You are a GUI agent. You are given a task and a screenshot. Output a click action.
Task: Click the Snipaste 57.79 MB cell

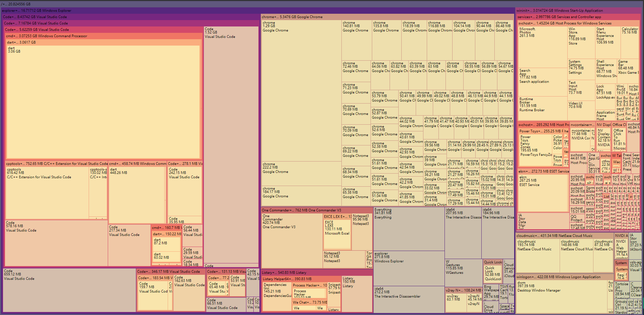[334, 294]
